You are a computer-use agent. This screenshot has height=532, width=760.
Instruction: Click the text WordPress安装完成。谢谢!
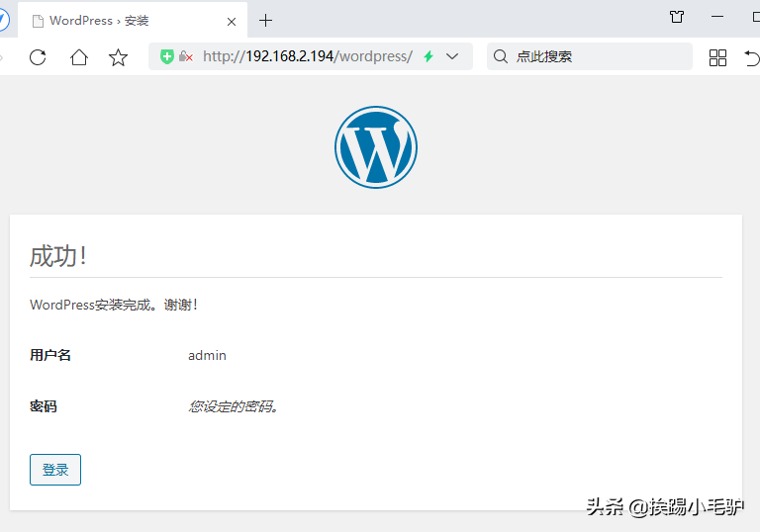pos(114,305)
